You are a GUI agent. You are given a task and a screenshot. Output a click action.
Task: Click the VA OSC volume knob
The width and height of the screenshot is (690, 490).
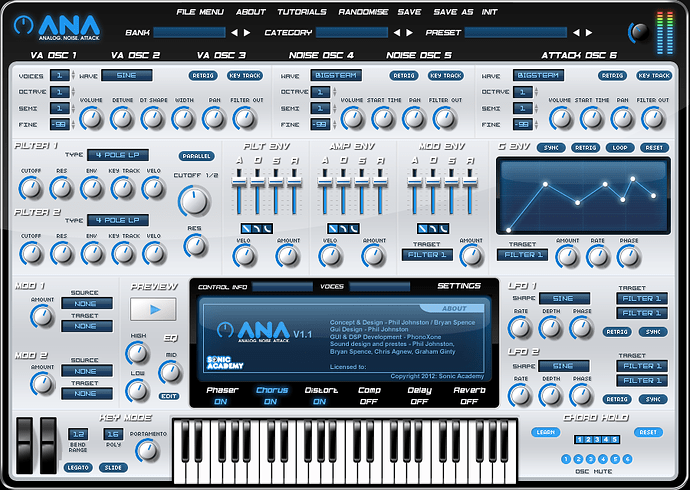pos(92,118)
